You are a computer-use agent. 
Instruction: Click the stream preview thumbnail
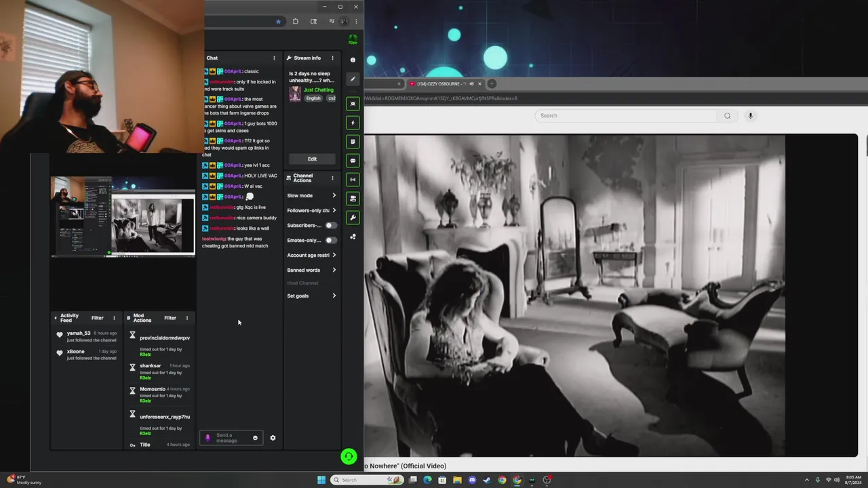coord(123,216)
